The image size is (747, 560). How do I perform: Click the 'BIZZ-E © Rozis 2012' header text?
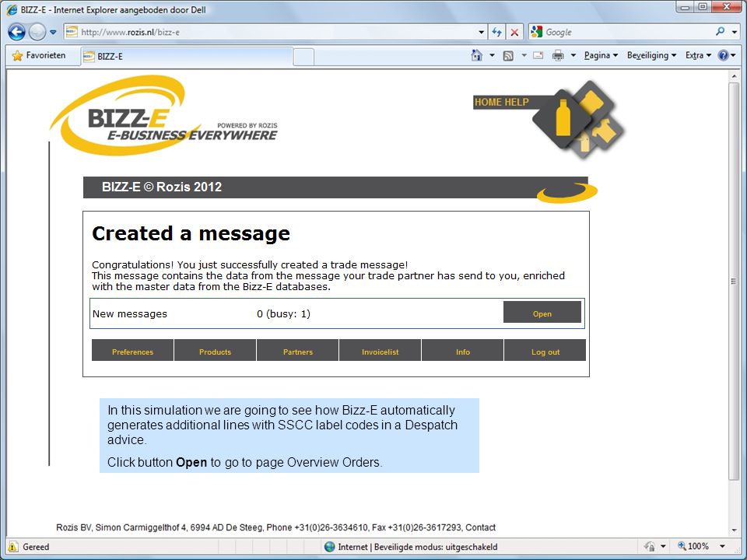162,187
